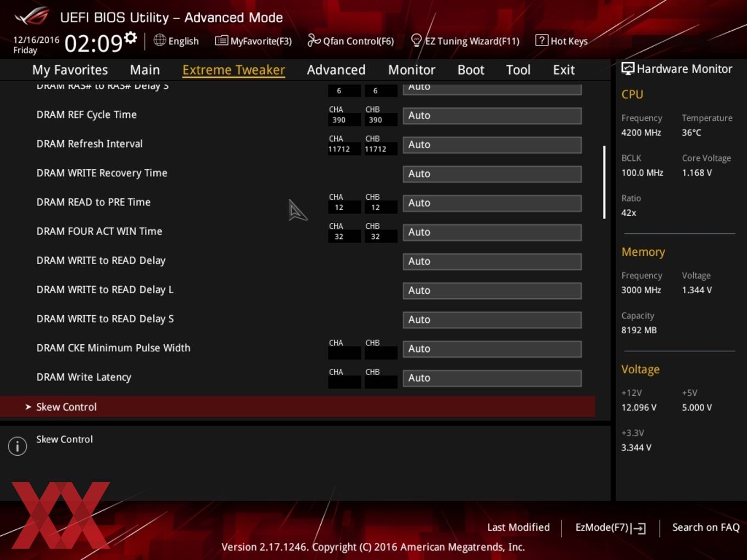This screenshot has height=560, width=747.
Task: Open the Boot tab
Action: (x=471, y=70)
